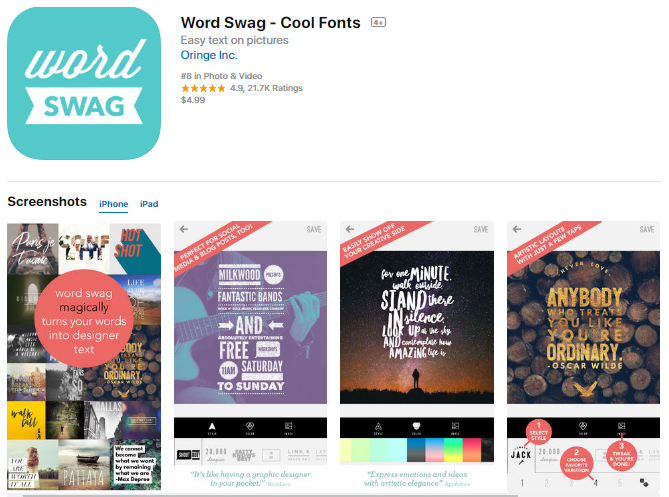
Task: Pick the cyan swatch in the color strip
Action: click(x=398, y=450)
